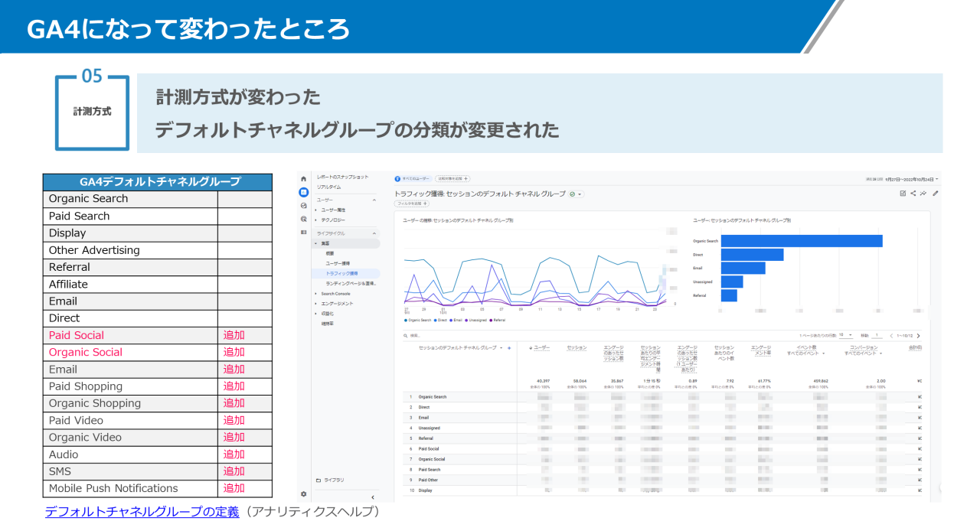Open the date range dropdown
Image resolution: width=980 pixels, height=521 pixels.
[911, 179]
